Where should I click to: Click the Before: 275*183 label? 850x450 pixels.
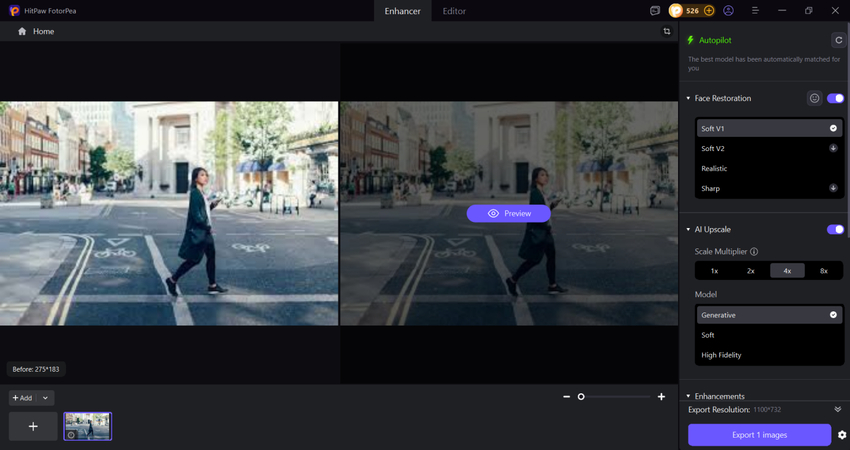click(36, 369)
